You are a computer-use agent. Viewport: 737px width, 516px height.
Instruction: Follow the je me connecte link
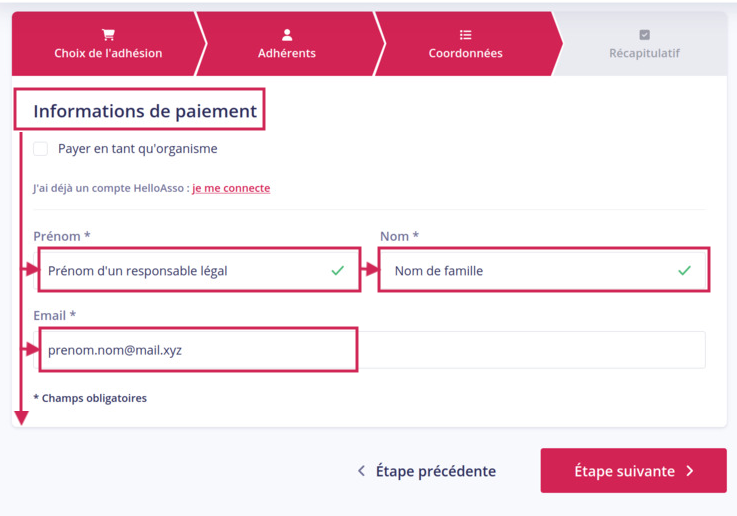231,188
